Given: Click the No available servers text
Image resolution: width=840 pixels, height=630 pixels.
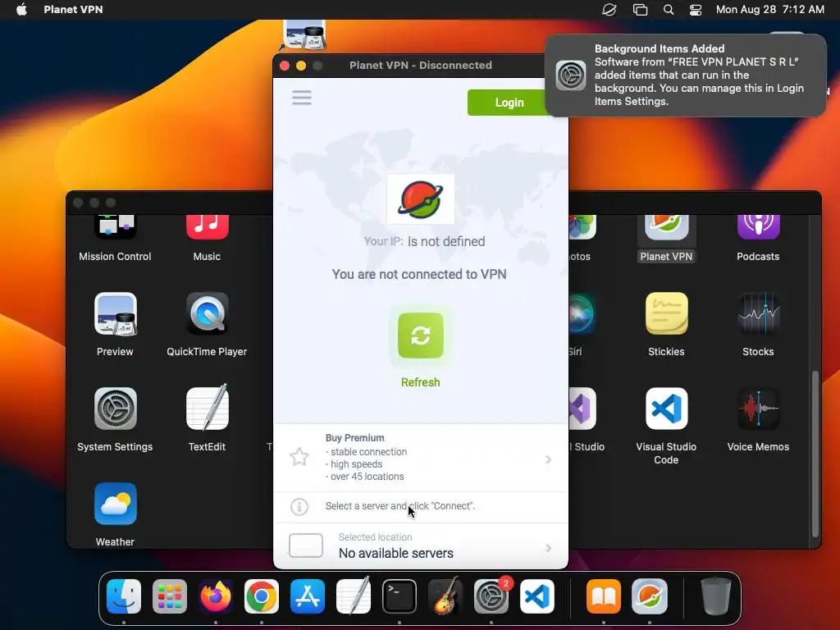Looking at the screenshot, I should [x=396, y=554].
